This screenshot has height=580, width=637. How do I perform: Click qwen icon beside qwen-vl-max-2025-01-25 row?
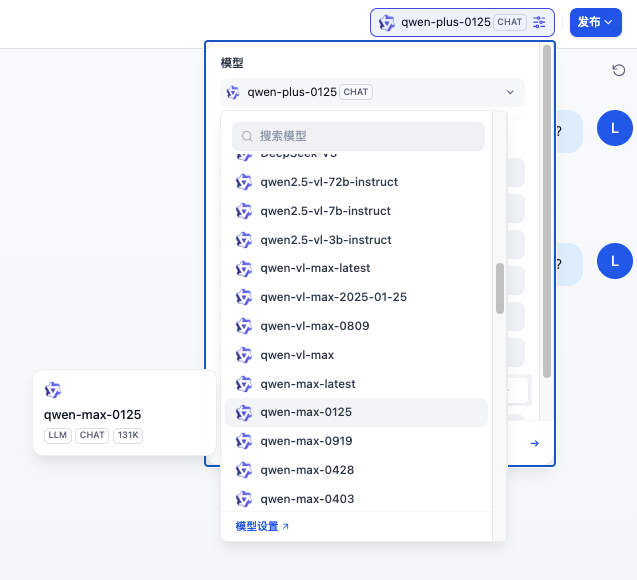(244, 297)
